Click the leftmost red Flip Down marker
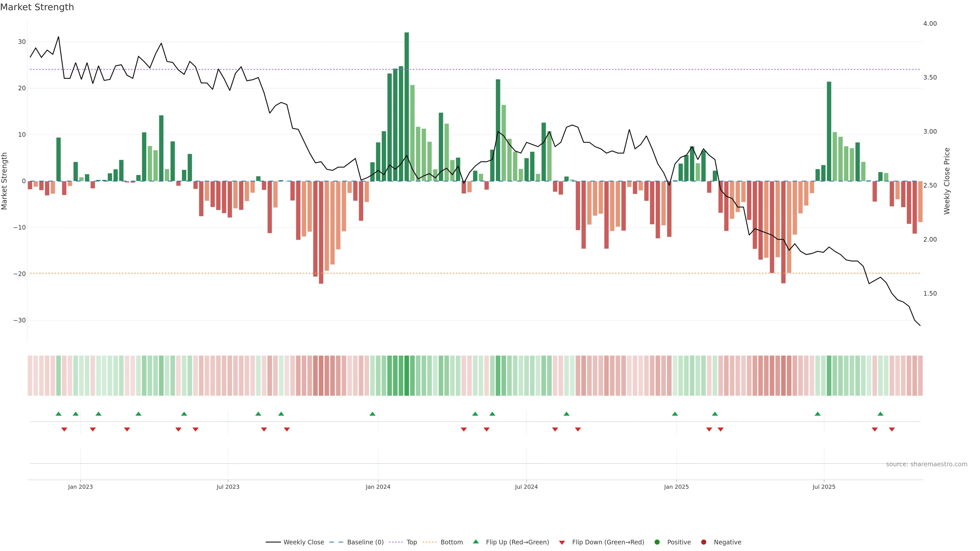980x551 pixels. point(64,429)
